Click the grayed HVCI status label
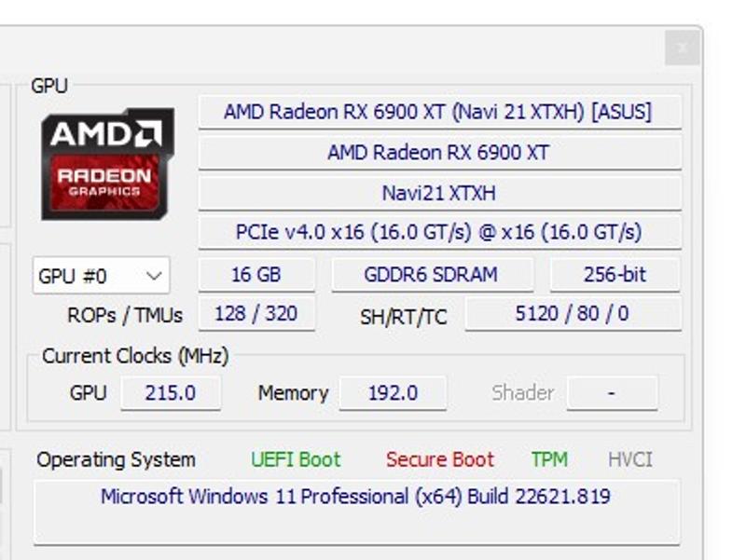This screenshot has width=746, height=560. (630, 459)
